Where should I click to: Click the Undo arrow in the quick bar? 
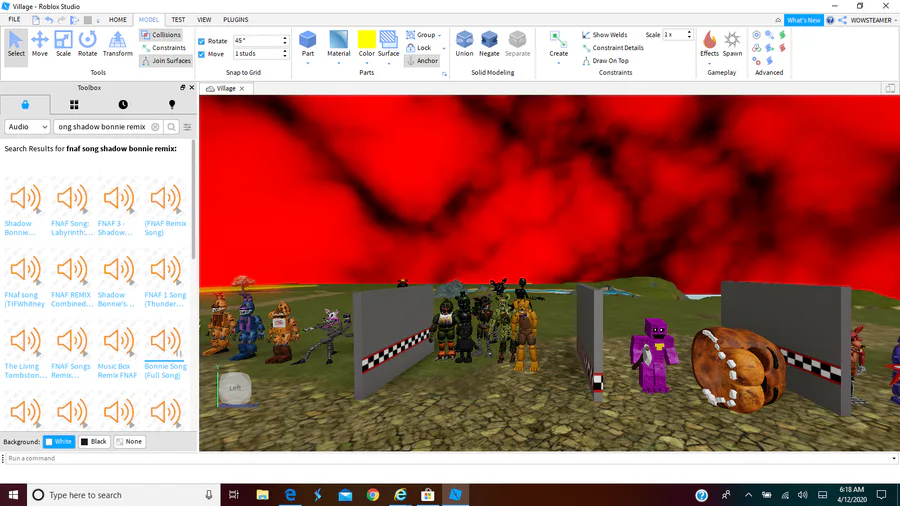click(49, 20)
